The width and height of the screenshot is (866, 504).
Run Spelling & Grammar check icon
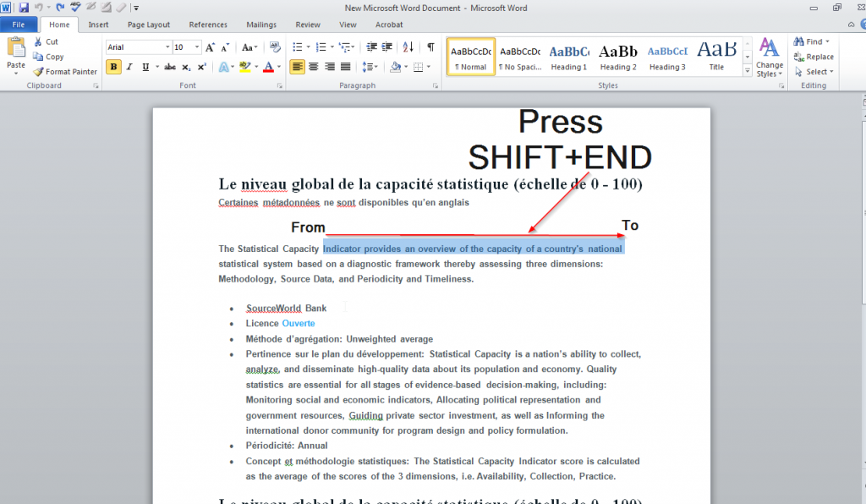(x=75, y=8)
